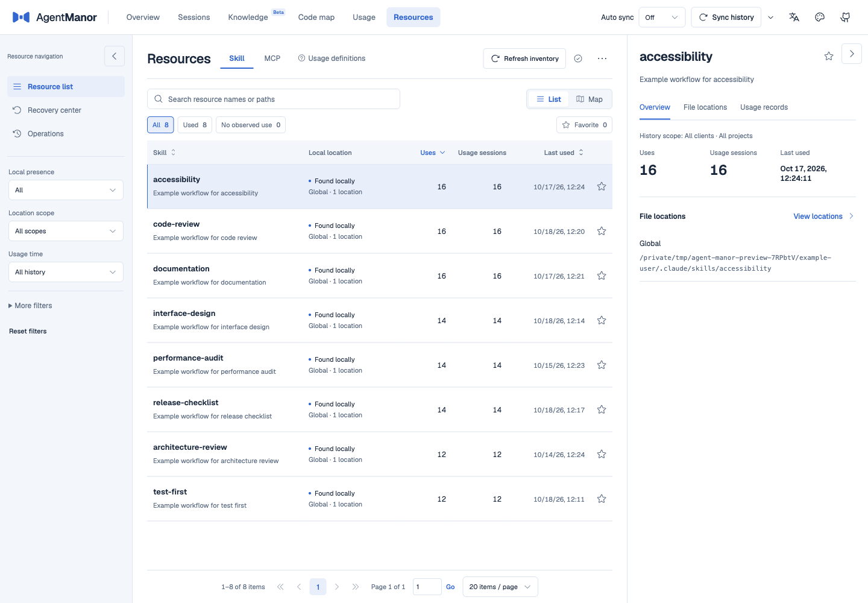Screen dimensions: 868x603
Task: Favorite the documentation skill row
Action: [602, 276]
